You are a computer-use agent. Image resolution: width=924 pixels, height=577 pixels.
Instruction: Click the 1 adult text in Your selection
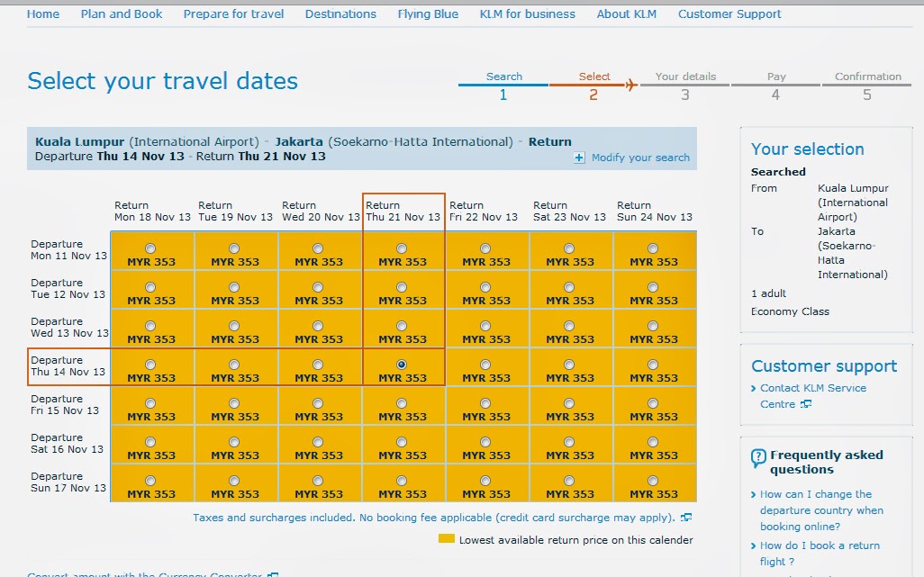coord(768,293)
